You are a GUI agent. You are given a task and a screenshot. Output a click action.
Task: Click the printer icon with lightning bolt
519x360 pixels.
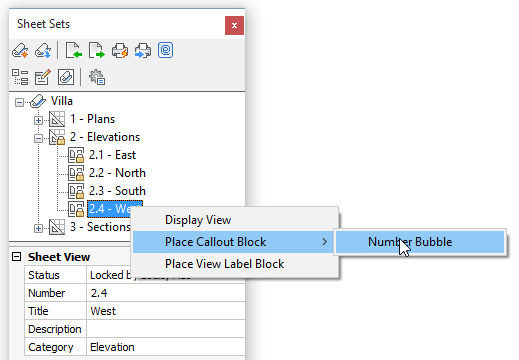120,51
